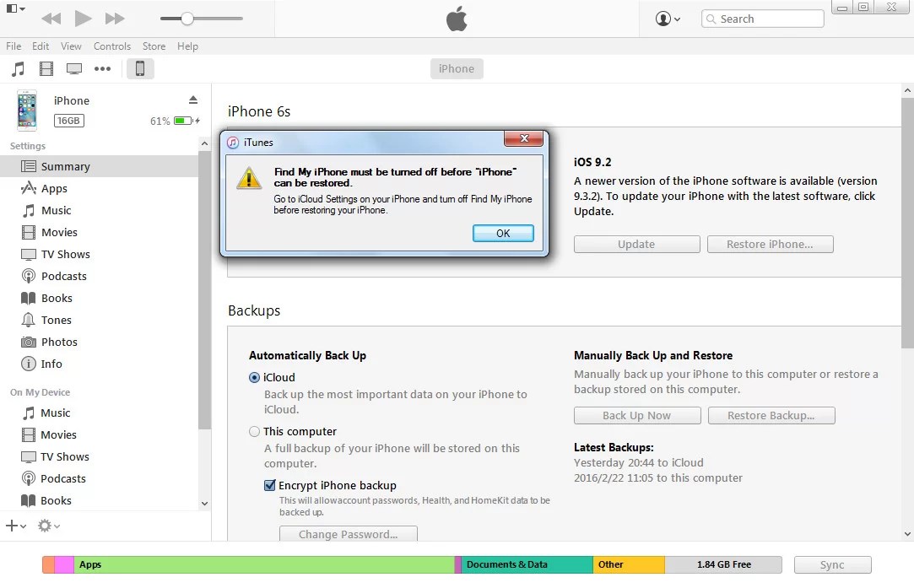The image size is (914, 588).
Task: Open Podcasts in the Settings sidebar
Action: tap(63, 276)
